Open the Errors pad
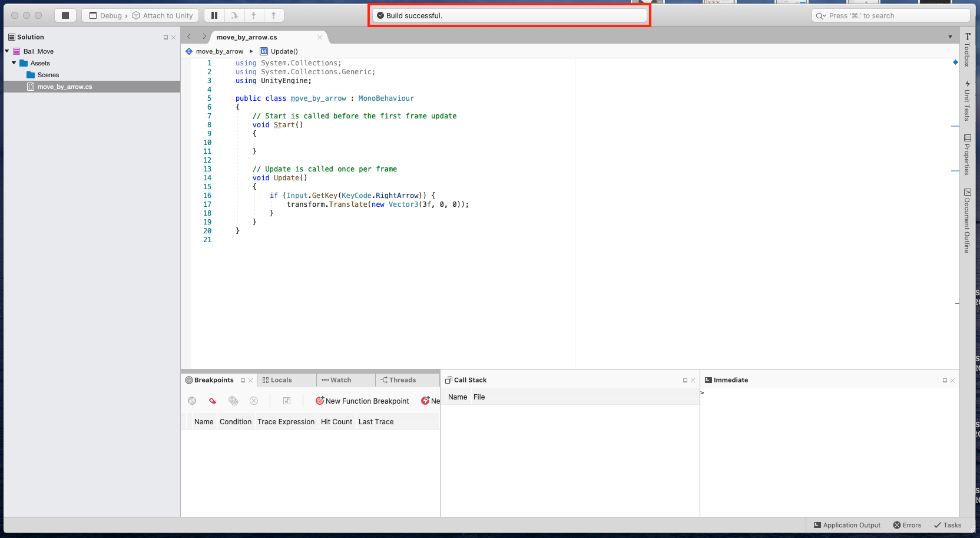This screenshot has width=980, height=538. tap(907, 525)
